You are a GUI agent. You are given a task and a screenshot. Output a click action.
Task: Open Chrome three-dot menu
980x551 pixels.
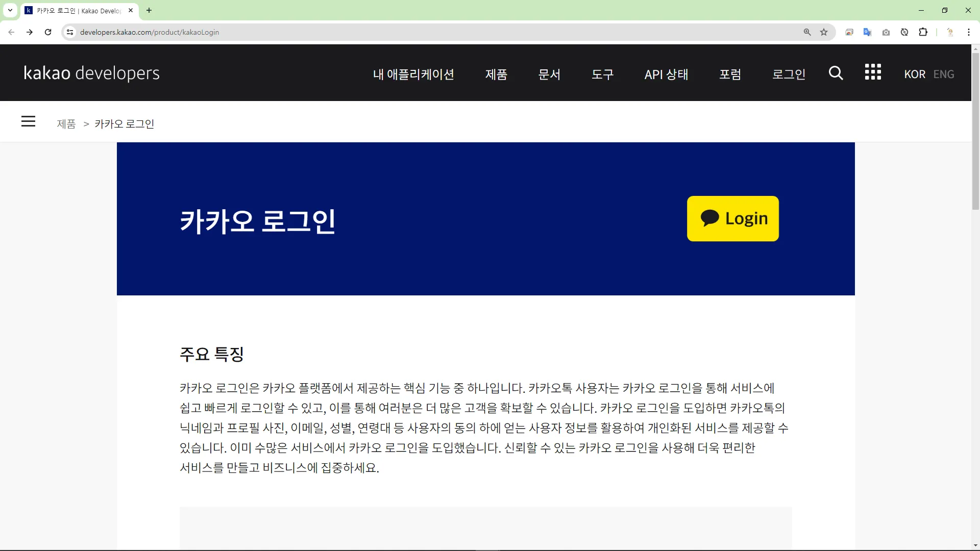968,32
